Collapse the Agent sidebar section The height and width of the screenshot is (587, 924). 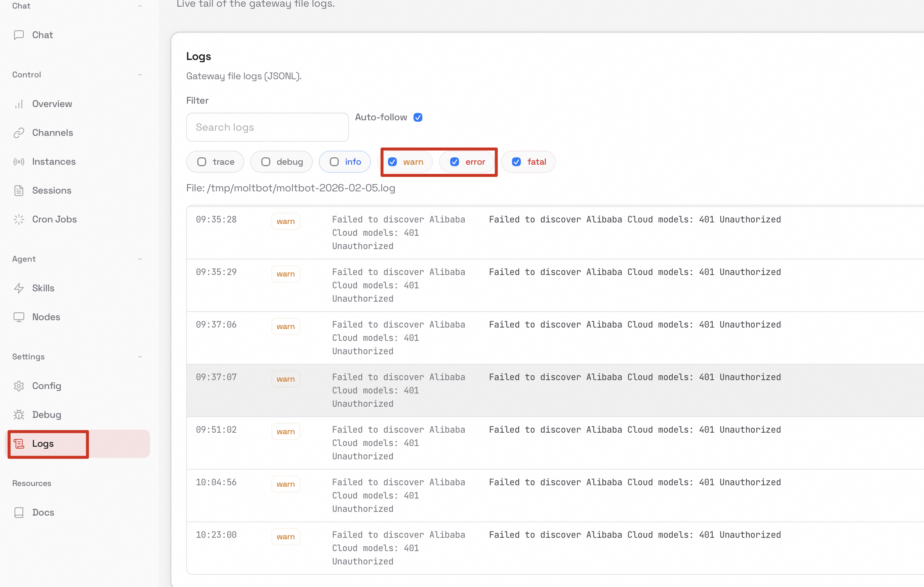(140, 259)
